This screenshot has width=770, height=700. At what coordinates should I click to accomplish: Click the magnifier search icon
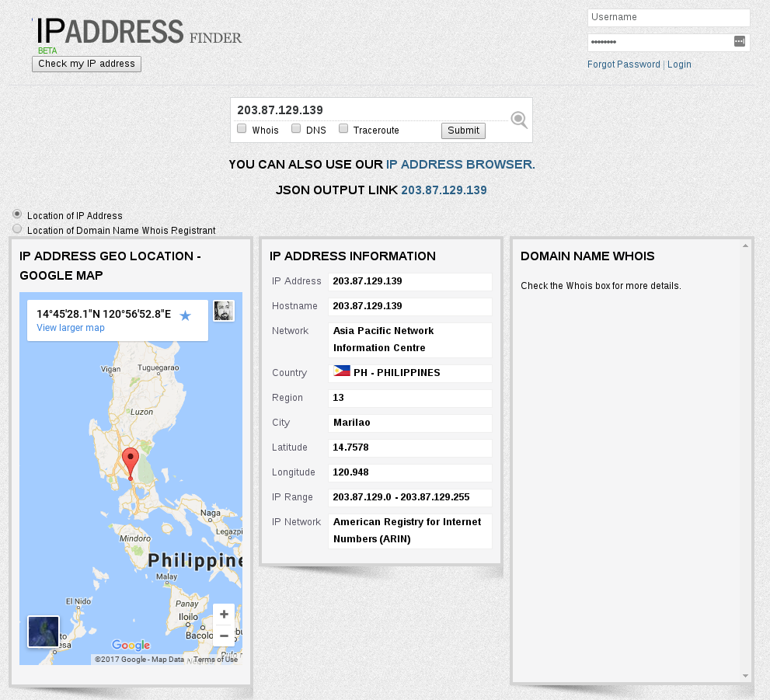coord(519,120)
